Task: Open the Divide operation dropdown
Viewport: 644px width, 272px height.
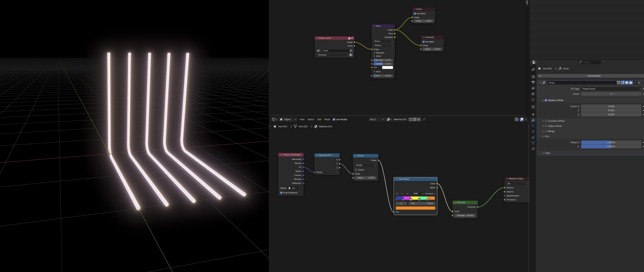Action: click(366, 165)
